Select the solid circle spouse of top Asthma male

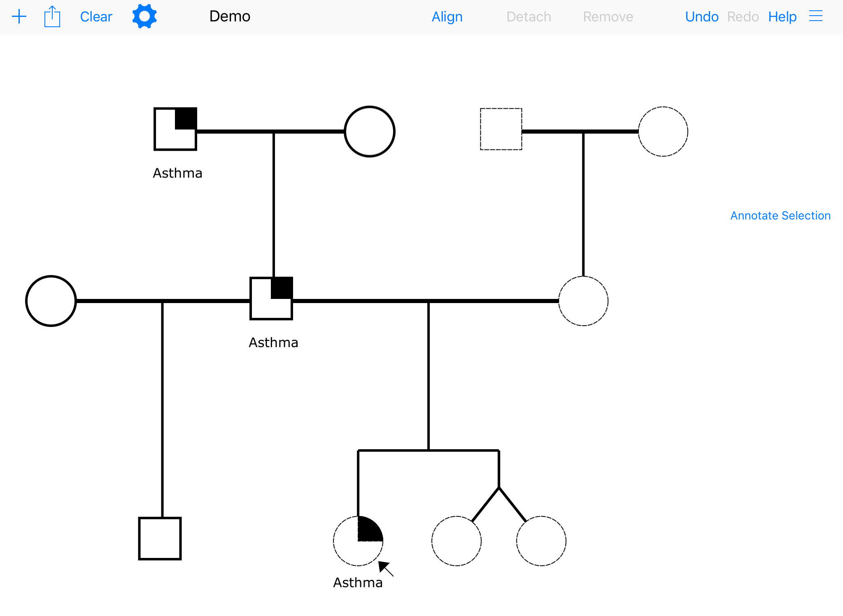(x=369, y=132)
